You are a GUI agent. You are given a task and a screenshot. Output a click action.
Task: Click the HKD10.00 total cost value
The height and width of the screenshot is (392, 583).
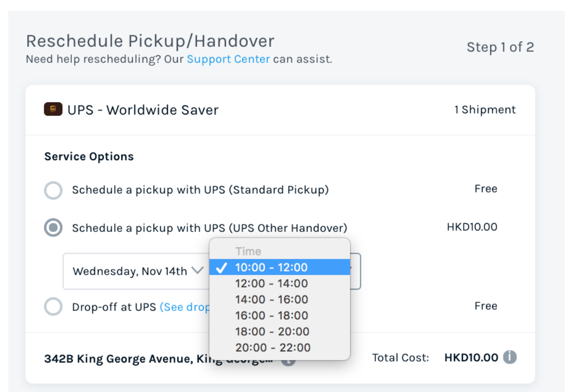click(x=471, y=358)
